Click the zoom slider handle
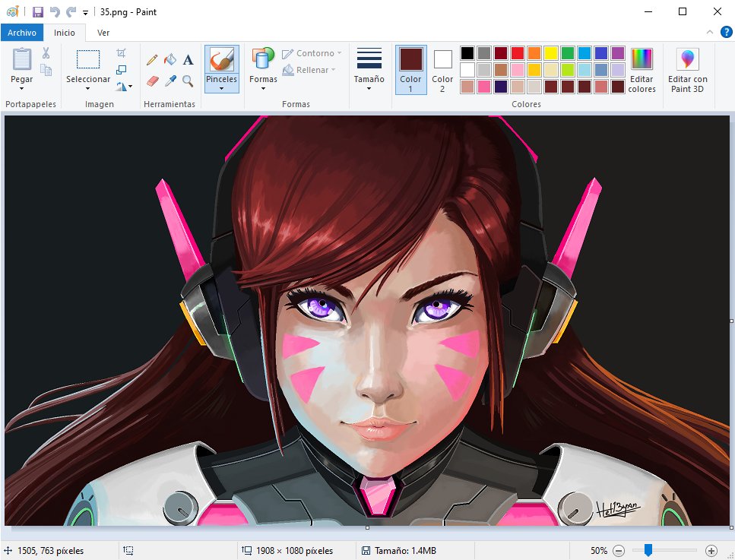 pos(648,550)
